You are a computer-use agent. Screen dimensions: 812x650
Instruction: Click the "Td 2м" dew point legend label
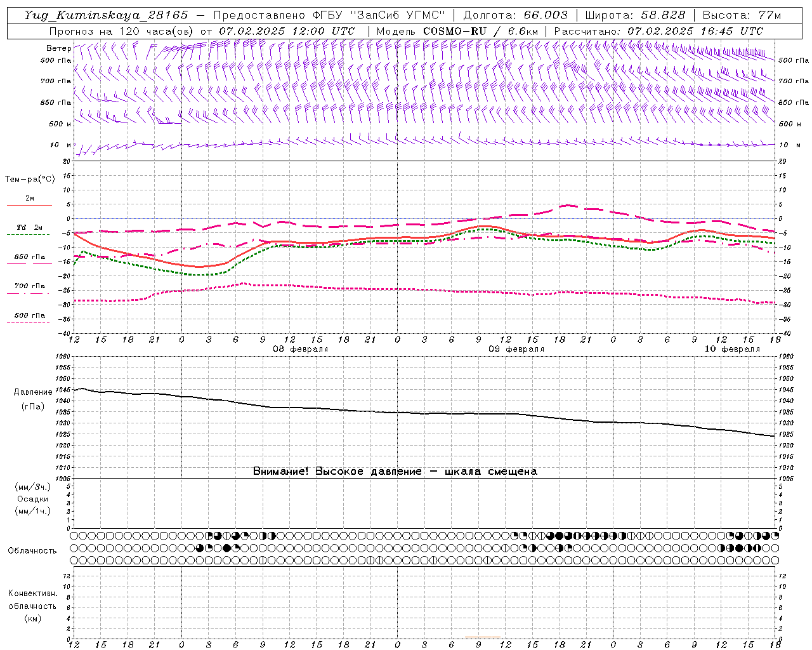(29, 227)
